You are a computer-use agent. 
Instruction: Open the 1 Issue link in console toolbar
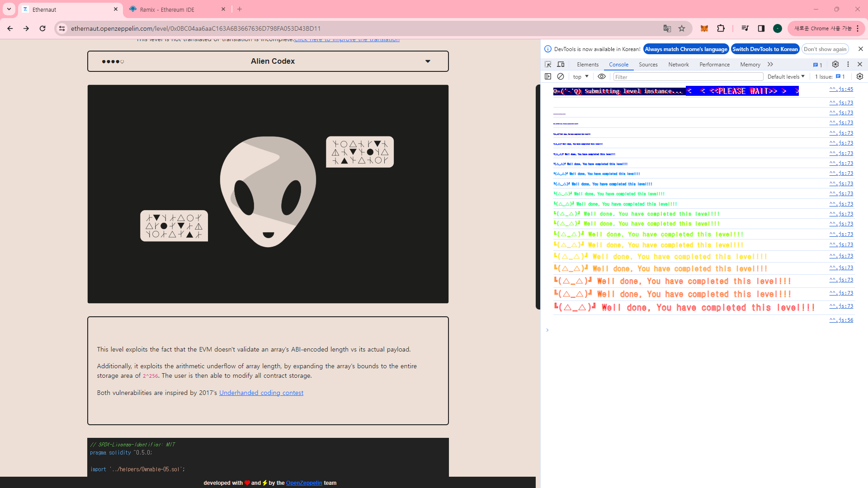[830, 77]
